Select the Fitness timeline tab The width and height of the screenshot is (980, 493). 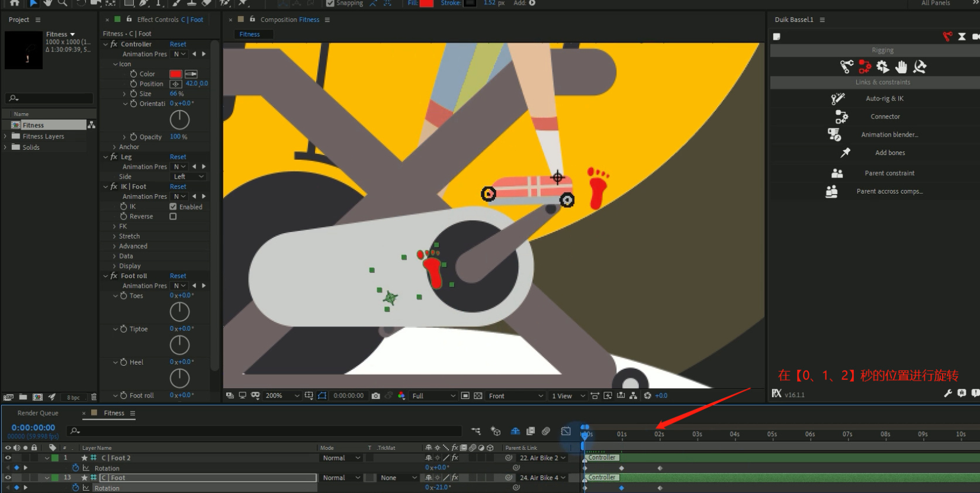114,413
